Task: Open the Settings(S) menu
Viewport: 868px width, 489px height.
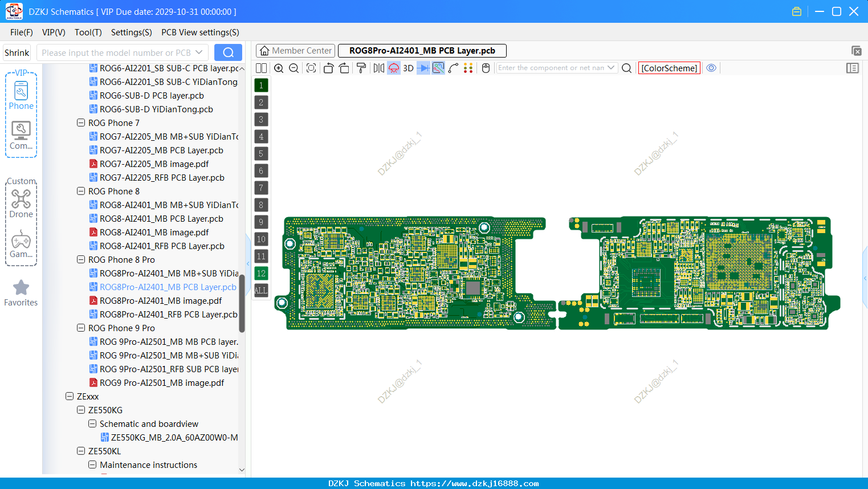Action: click(x=132, y=32)
